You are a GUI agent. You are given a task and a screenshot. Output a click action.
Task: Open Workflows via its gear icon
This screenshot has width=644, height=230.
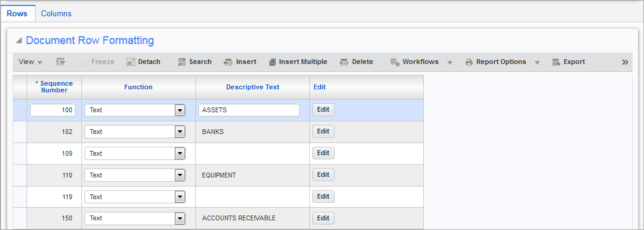click(395, 62)
